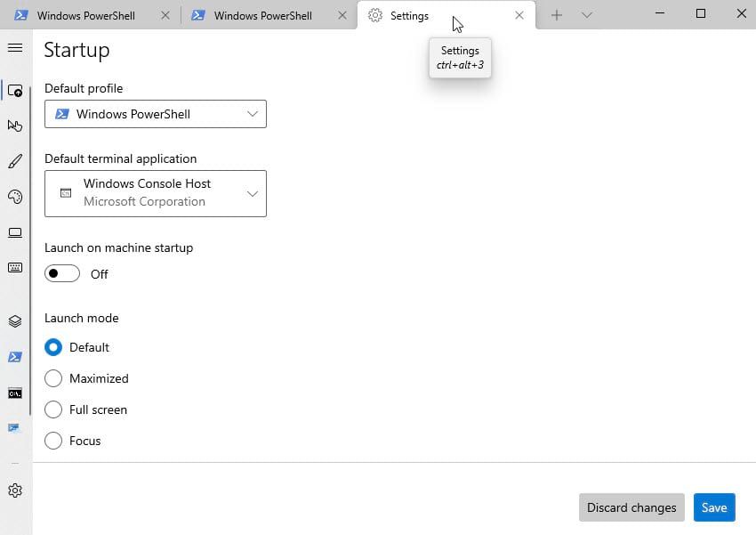Image resolution: width=756 pixels, height=535 pixels.
Task: Enable Launch on machine startup
Action: [x=61, y=272]
